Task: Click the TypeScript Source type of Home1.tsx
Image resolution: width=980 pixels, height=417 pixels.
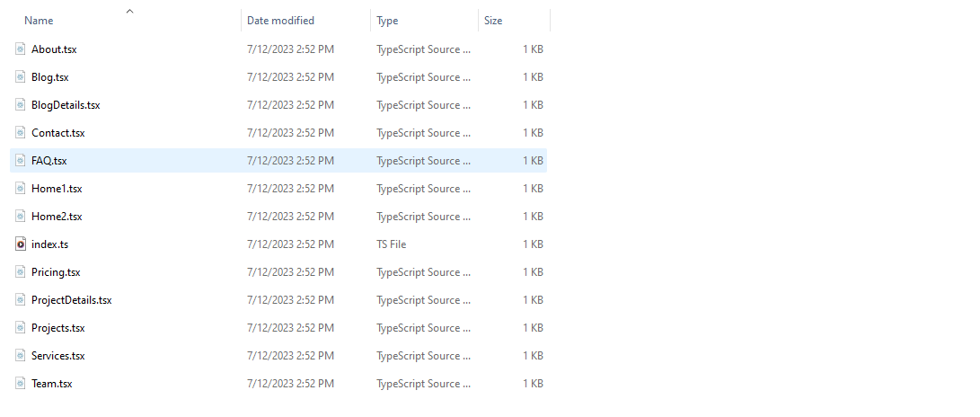Action: [424, 188]
